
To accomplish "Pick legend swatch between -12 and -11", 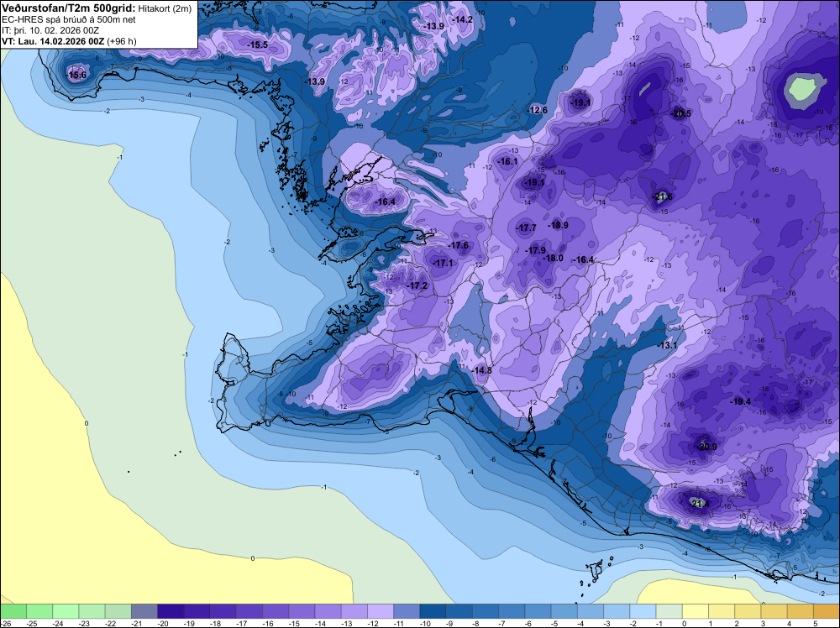I will [x=381, y=611].
